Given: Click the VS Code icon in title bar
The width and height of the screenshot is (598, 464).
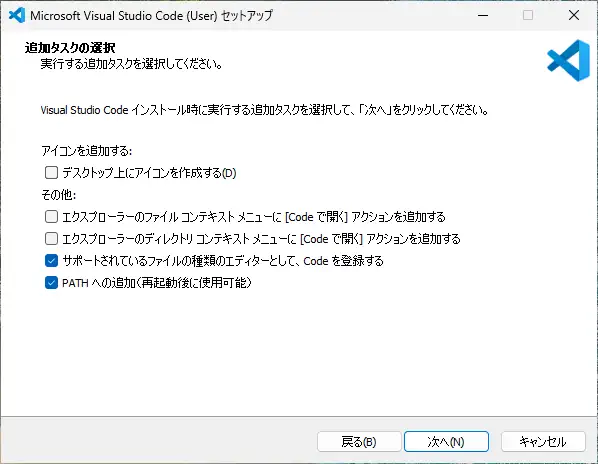Looking at the screenshot, I should pos(17,15).
